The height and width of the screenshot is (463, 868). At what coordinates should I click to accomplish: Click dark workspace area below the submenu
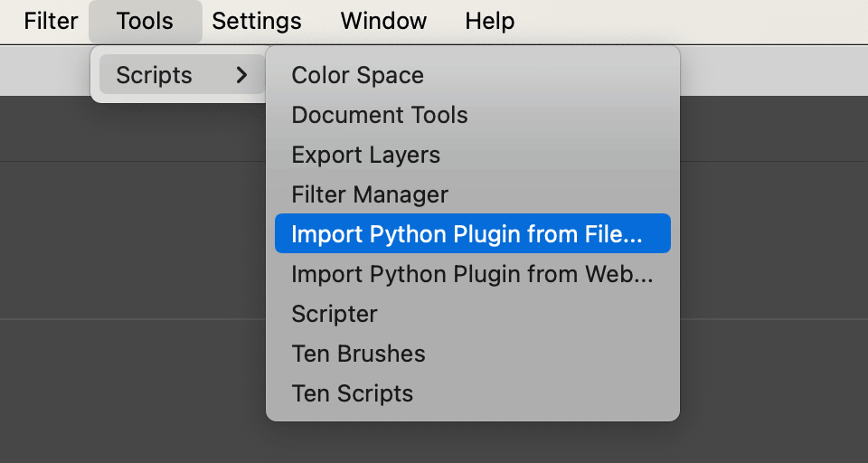[470, 443]
